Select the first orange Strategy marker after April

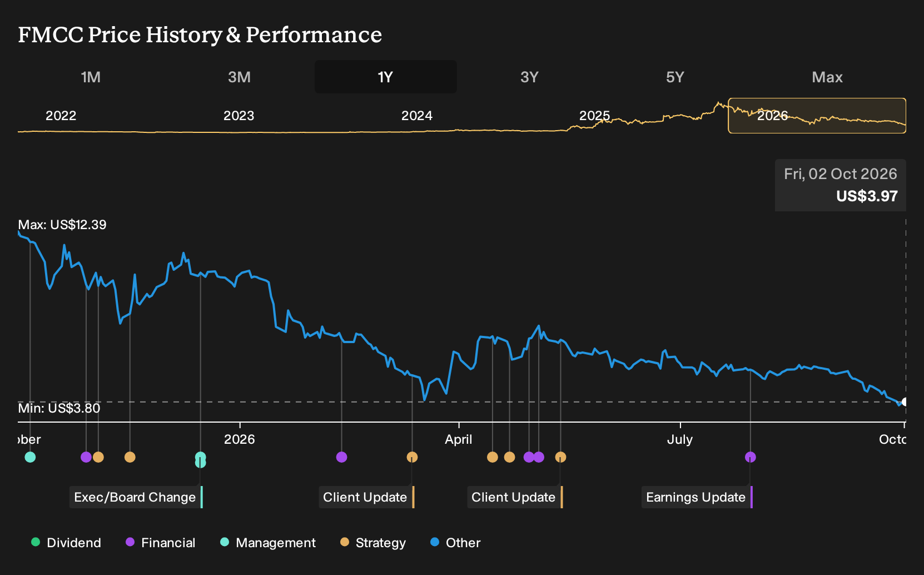pos(493,457)
